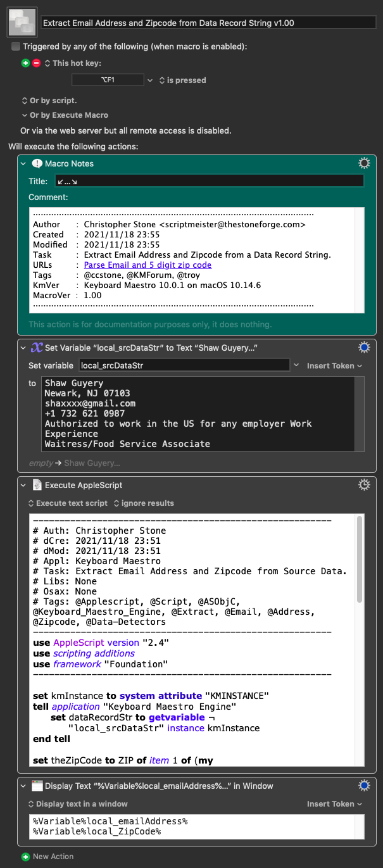
Task: Change the 'Display text in a window' option
Action: tap(78, 804)
